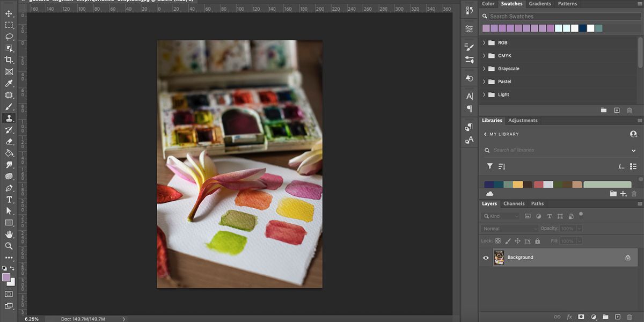Select the Pen tool
644x322 pixels.
(x=9, y=188)
